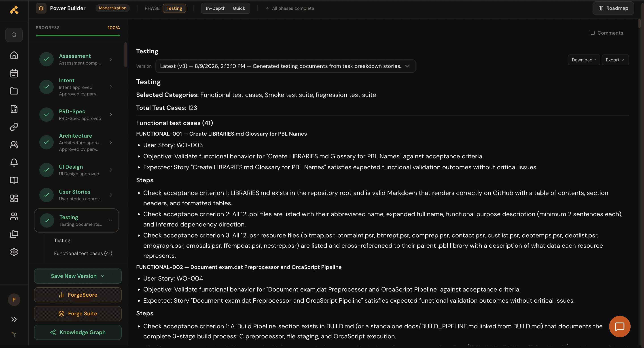Open the folder icon in the left rail
Viewport: 644px width, 348px height.
(14, 91)
